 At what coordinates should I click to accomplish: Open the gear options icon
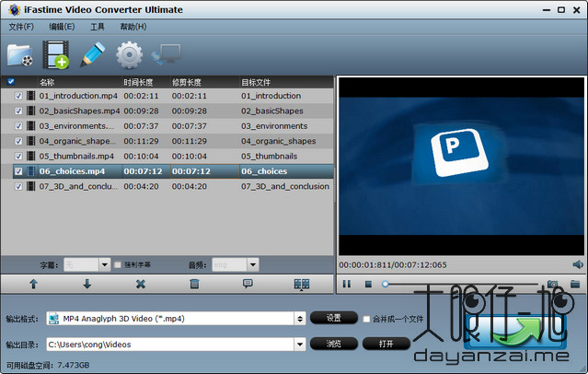click(130, 55)
